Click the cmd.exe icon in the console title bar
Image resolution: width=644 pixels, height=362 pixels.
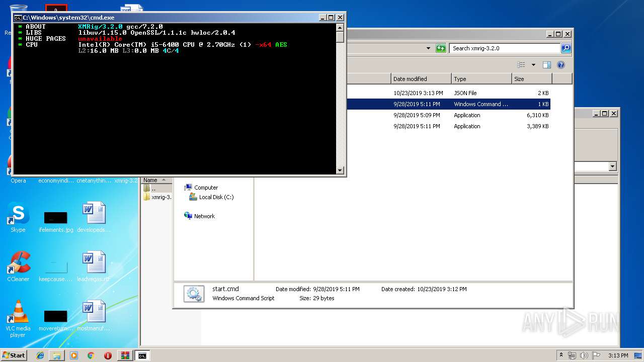pyautogui.click(x=18, y=18)
